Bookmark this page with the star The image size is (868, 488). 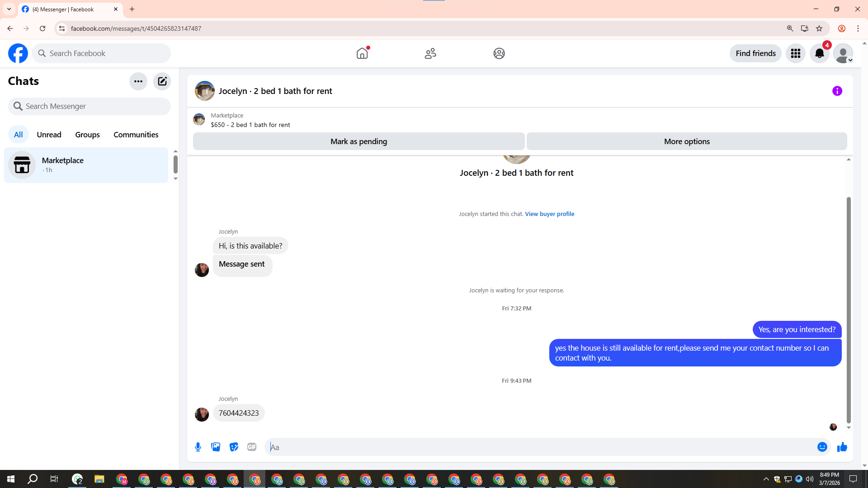pos(819,28)
